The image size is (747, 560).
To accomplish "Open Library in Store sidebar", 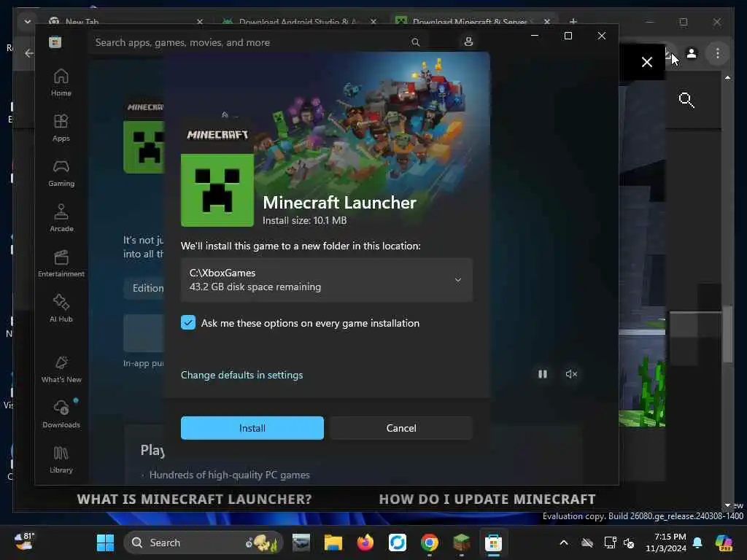I will 61,459.
